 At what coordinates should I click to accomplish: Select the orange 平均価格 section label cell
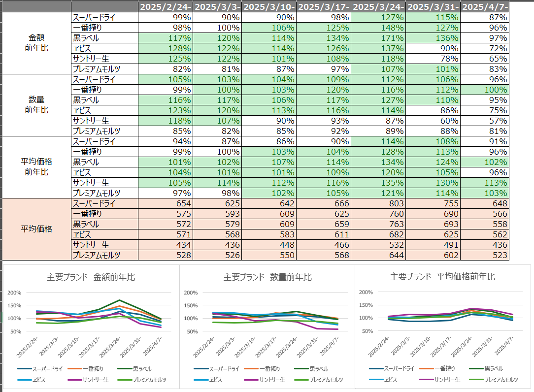point(37,229)
